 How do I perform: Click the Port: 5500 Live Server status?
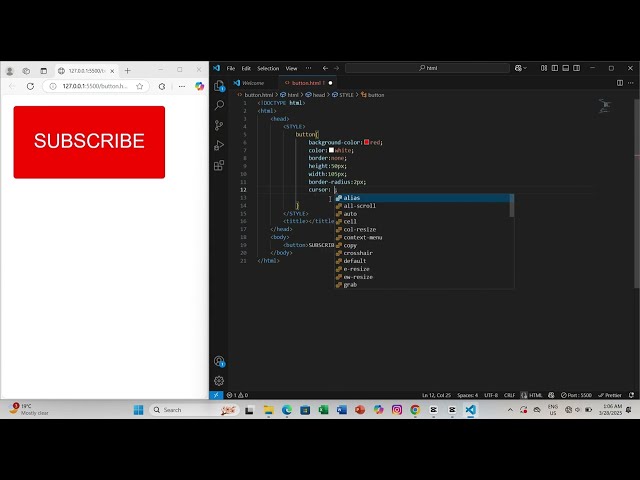point(576,395)
